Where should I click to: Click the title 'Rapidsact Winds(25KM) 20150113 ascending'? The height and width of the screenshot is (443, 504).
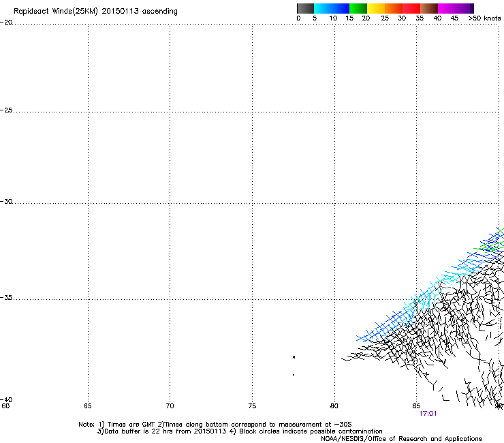click(x=95, y=12)
